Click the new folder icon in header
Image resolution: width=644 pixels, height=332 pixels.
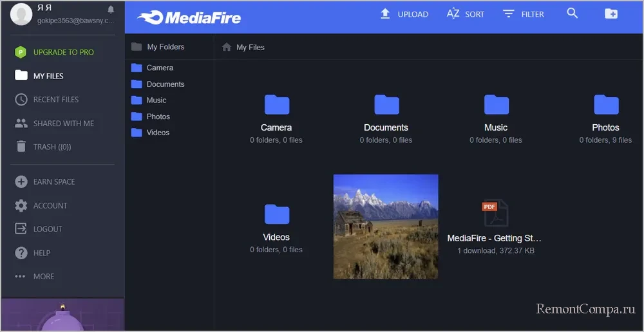coord(611,14)
